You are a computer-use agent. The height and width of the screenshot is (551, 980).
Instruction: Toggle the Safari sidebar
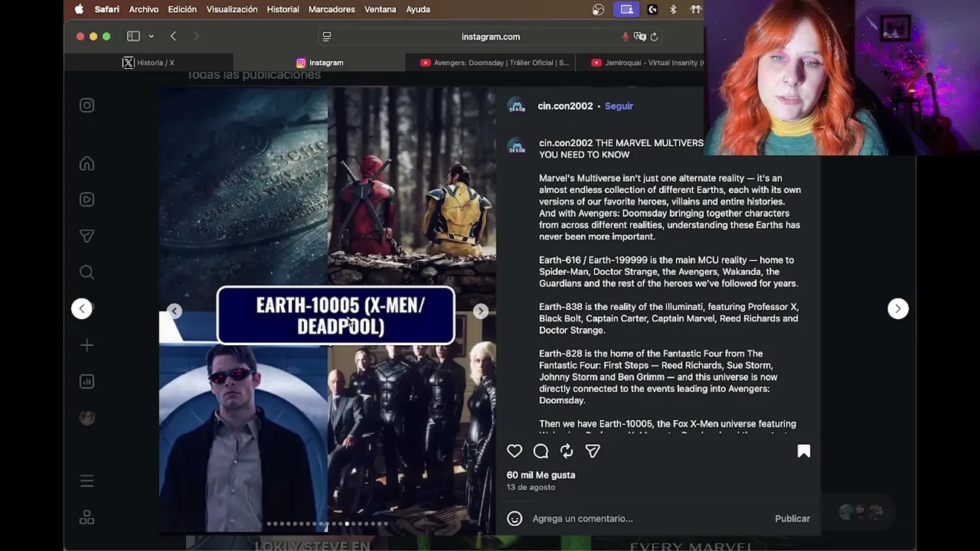[133, 37]
